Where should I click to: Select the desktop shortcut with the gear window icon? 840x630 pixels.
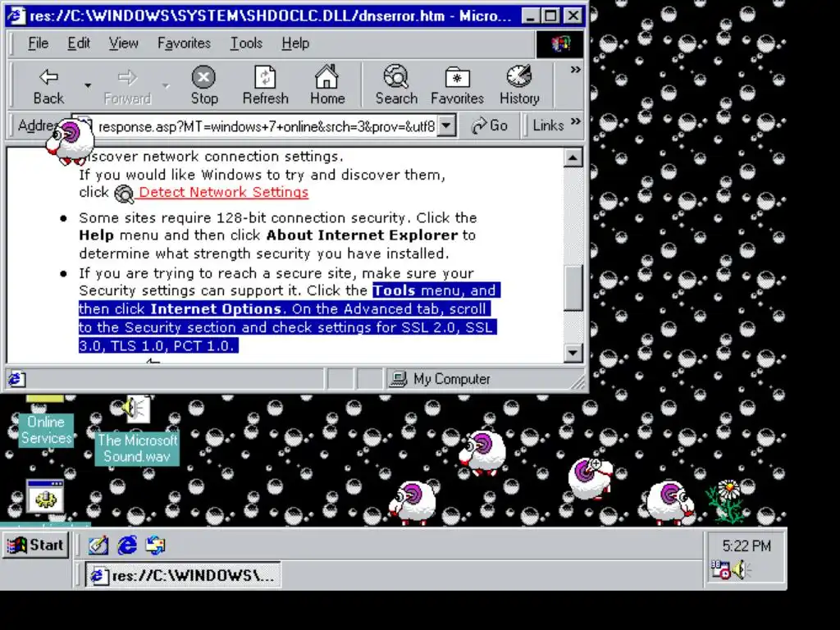[x=46, y=496]
